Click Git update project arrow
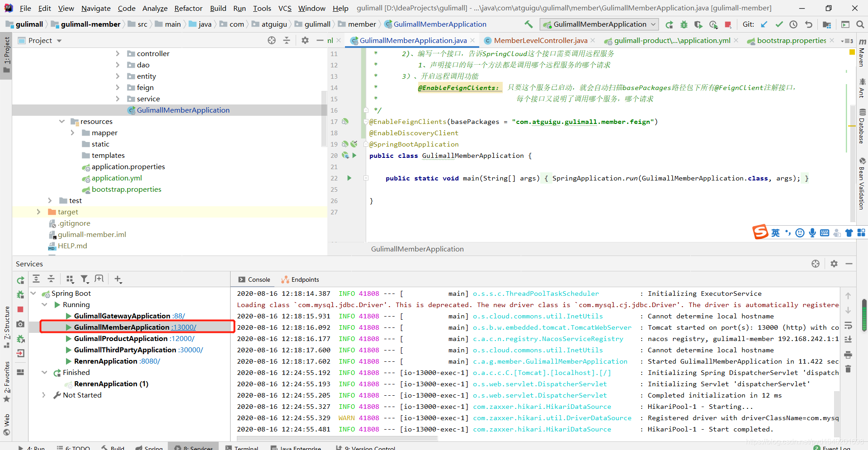 764,24
